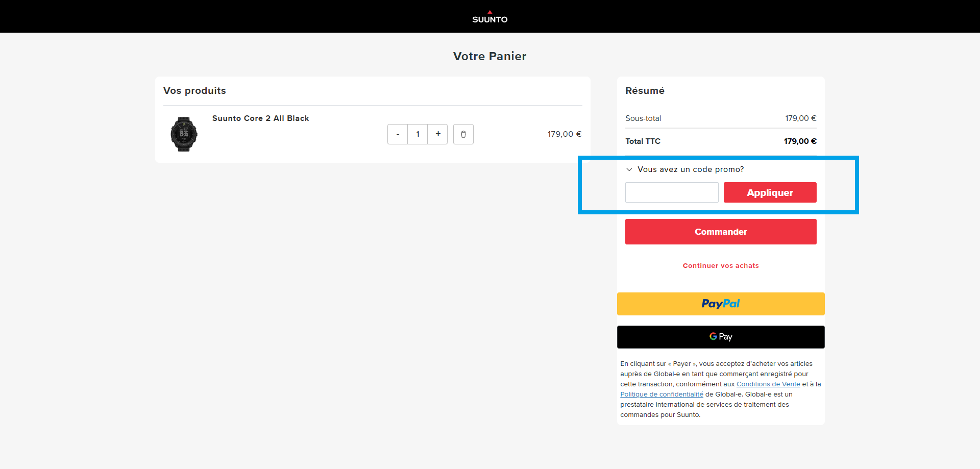Decrease quantity with the minus button

click(x=398, y=134)
